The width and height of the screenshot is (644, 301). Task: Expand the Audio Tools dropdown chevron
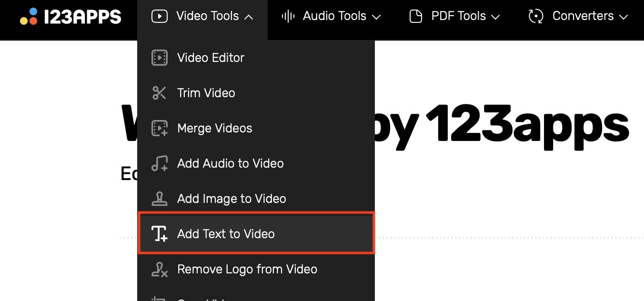tap(376, 17)
